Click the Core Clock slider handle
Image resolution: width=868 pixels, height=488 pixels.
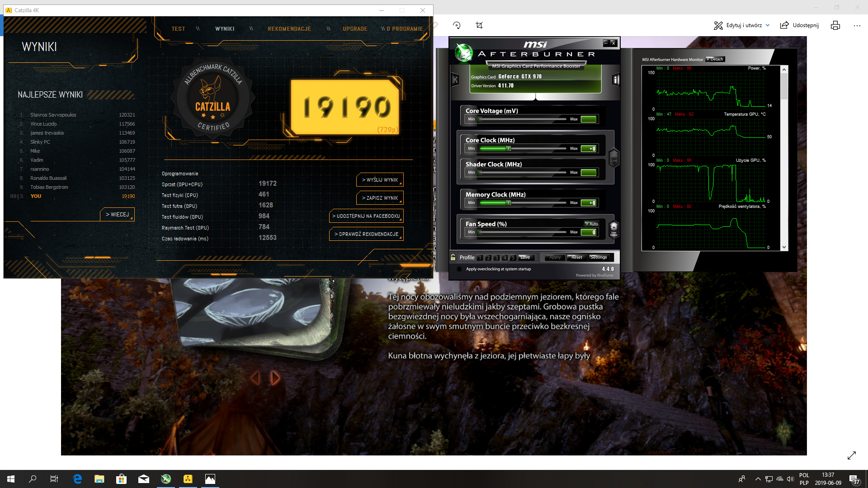(509, 149)
